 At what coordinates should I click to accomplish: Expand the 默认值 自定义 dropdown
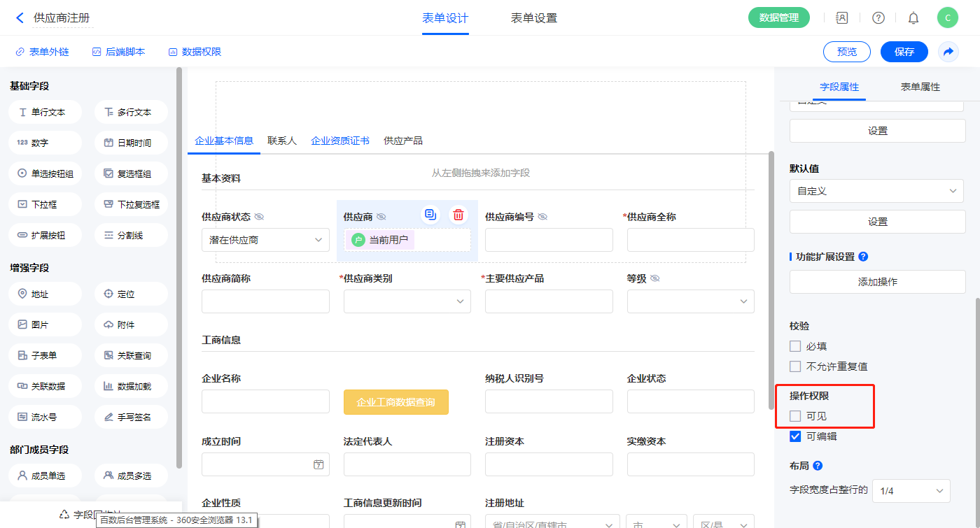click(877, 191)
